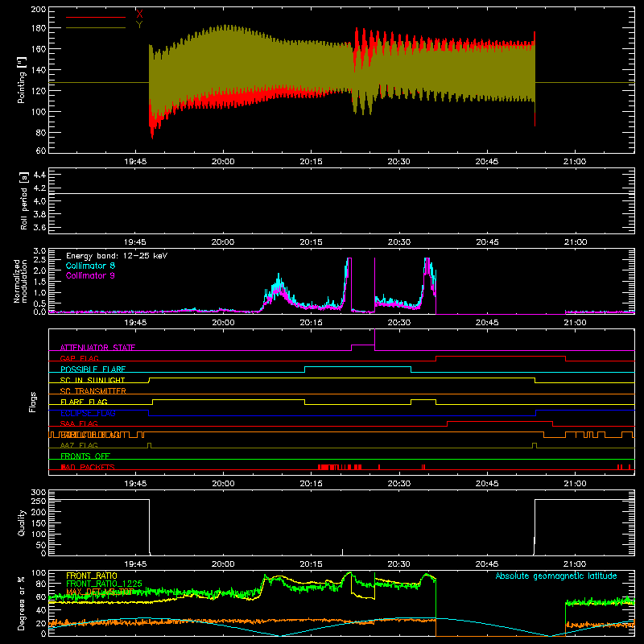644x644 pixels.
Task: Click the Pointing ["] axis title
Action: click(22, 80)
